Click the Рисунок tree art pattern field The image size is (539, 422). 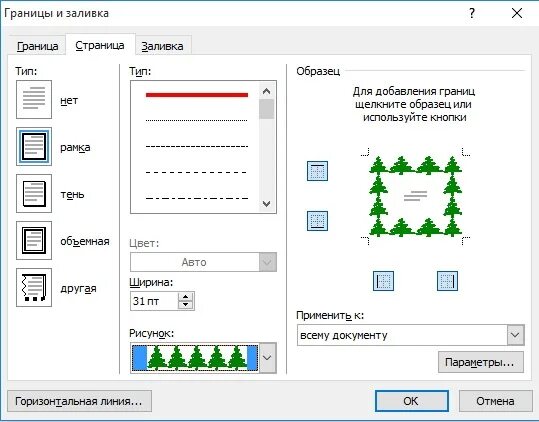[195, 358]
